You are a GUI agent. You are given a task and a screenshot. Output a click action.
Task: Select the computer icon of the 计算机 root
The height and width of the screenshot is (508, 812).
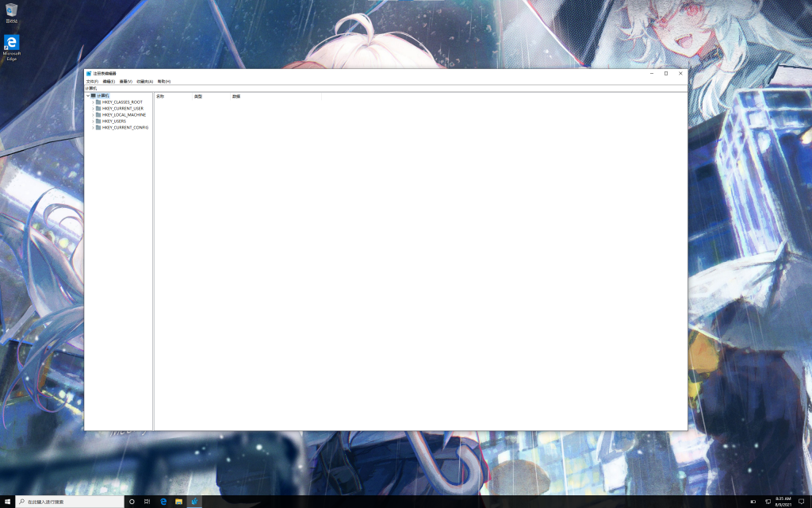(94, 96)
